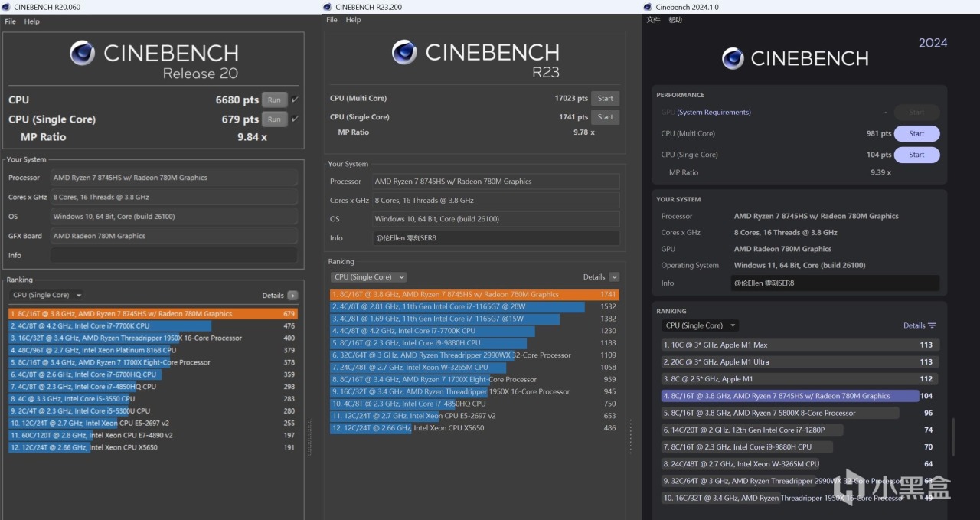Click the Cinebench Release 20 sphere logo
The width and height of the screenshot is (980, 520).
click(82, 53)
